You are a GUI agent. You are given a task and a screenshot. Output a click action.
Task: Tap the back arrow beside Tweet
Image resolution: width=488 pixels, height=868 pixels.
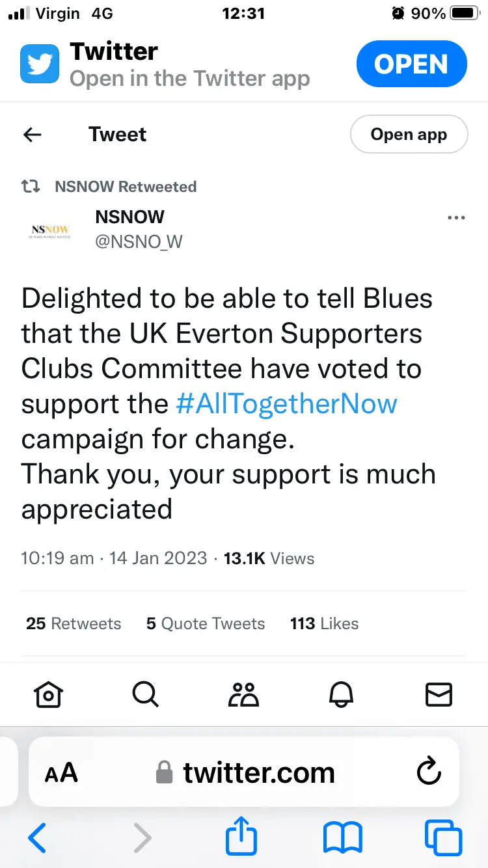tap(32, 135)
